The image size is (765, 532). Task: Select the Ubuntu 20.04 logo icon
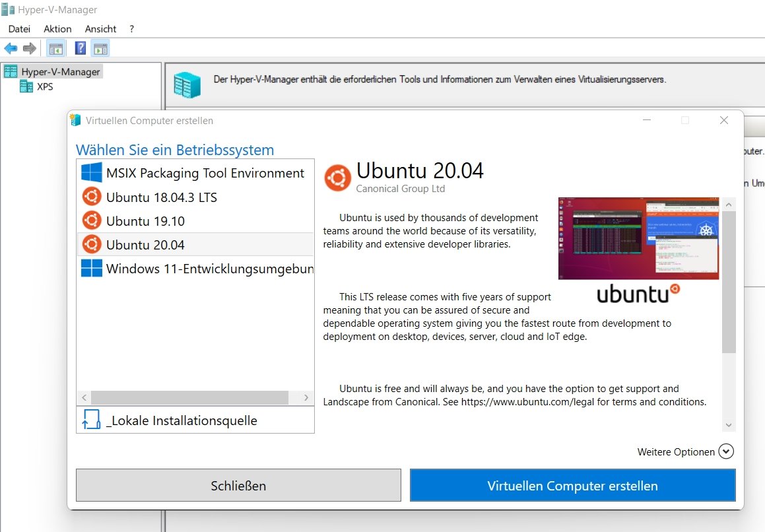(x=337, y=177)
